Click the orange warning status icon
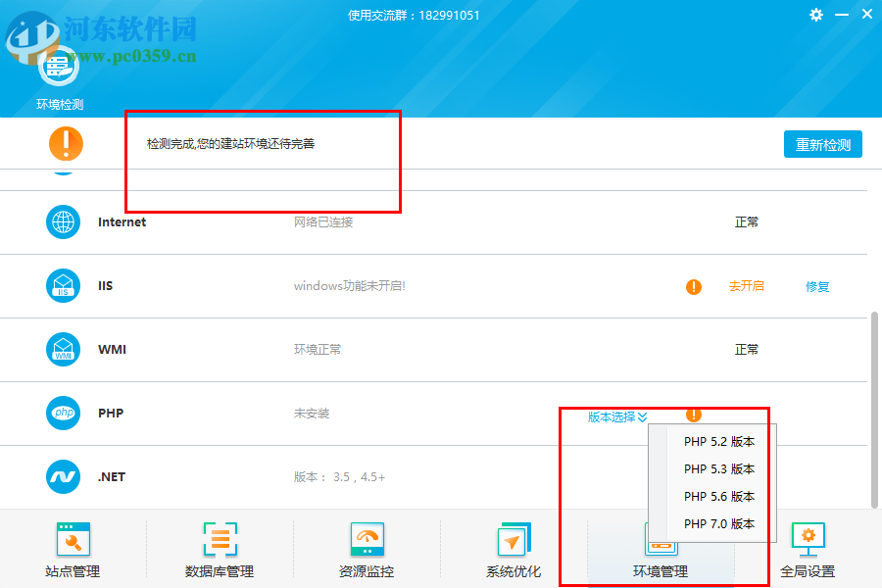 66,143
